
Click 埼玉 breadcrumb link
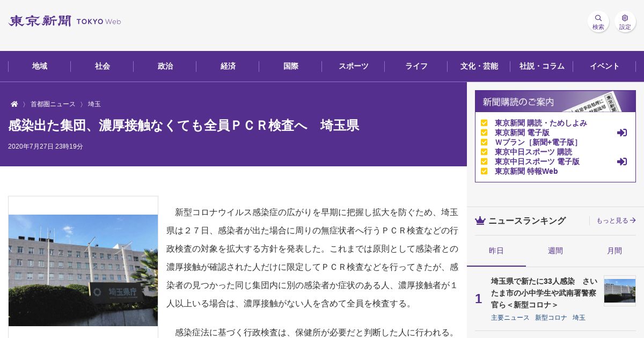[94, 104]
